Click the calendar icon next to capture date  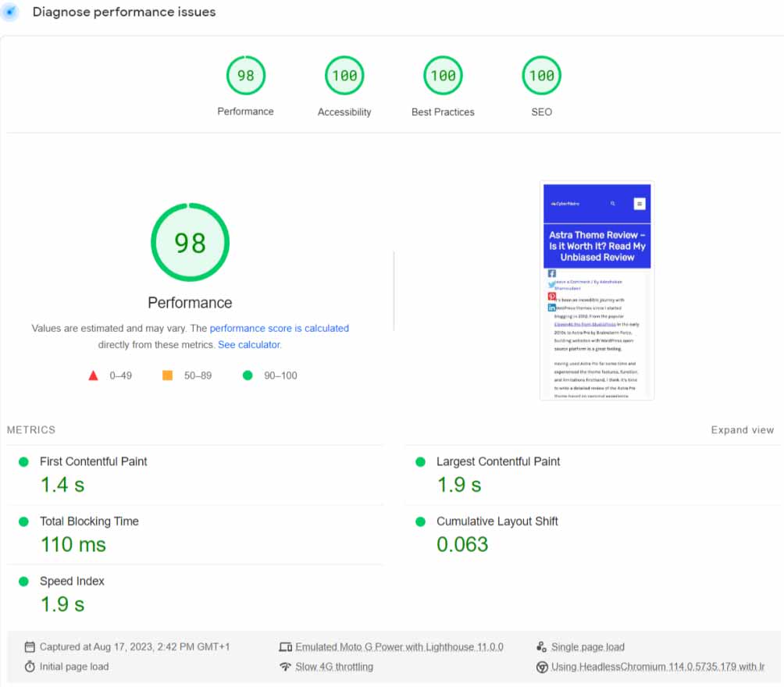pyautogui.click(x=30, y=646)
